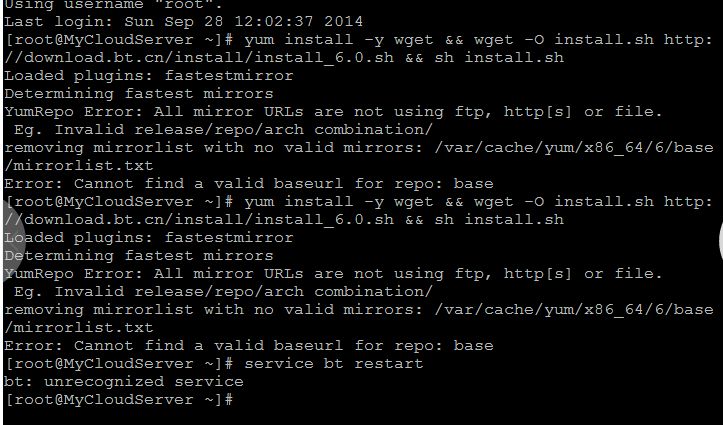
Task: Click the first 'Loaded plugins: fastestmirror' line
Action: pos(148,76)
